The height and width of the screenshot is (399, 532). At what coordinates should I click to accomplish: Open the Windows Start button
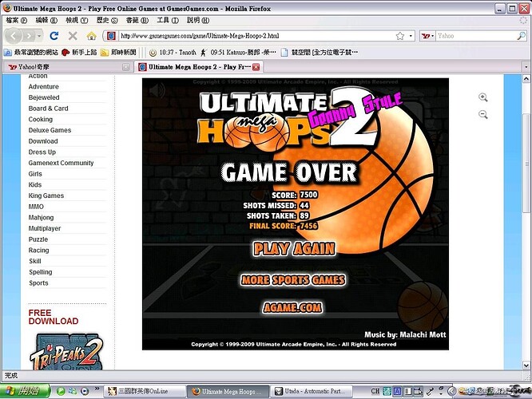pos(25,391)
